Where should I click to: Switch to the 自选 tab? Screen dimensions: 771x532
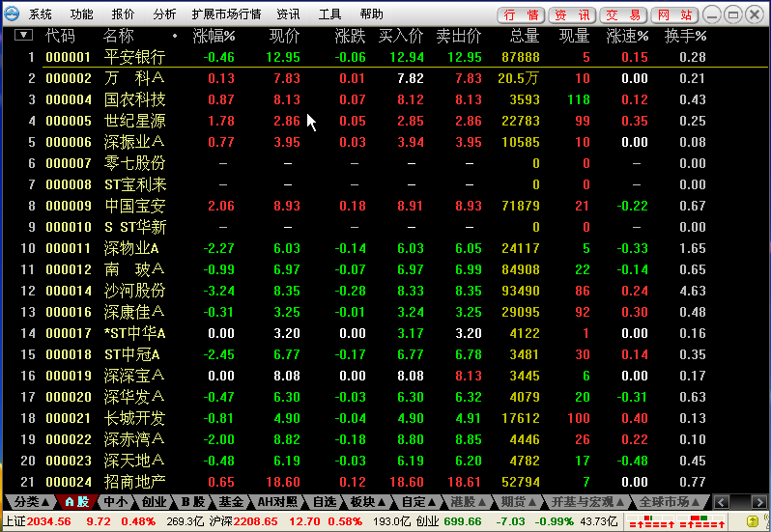pyautogui.click(x=325, y=501)
